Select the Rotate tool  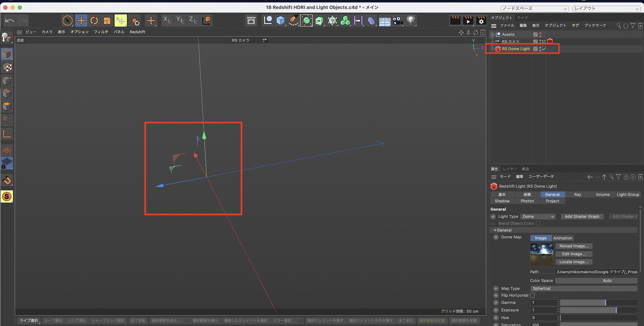point(94,21)
